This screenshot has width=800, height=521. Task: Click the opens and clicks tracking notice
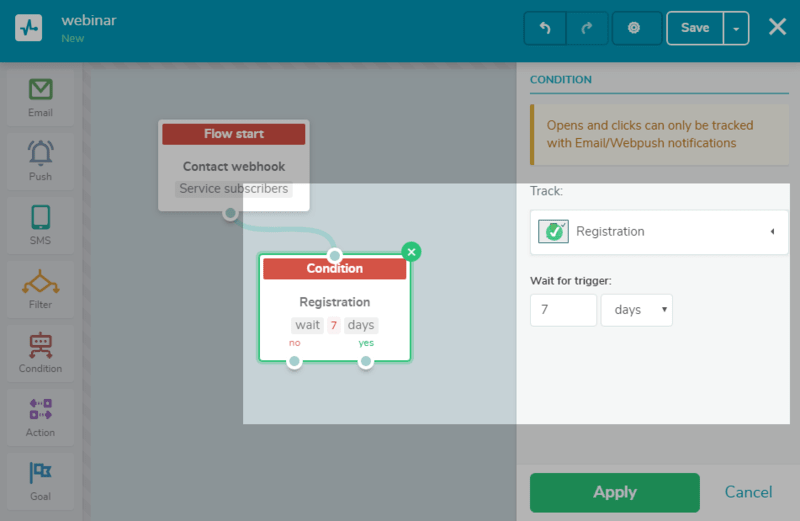pyautogui.click(x=660, y=135)
